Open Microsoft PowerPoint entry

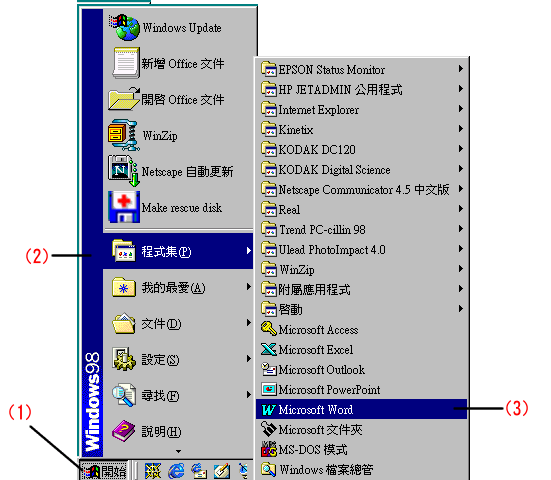[362, 389]
